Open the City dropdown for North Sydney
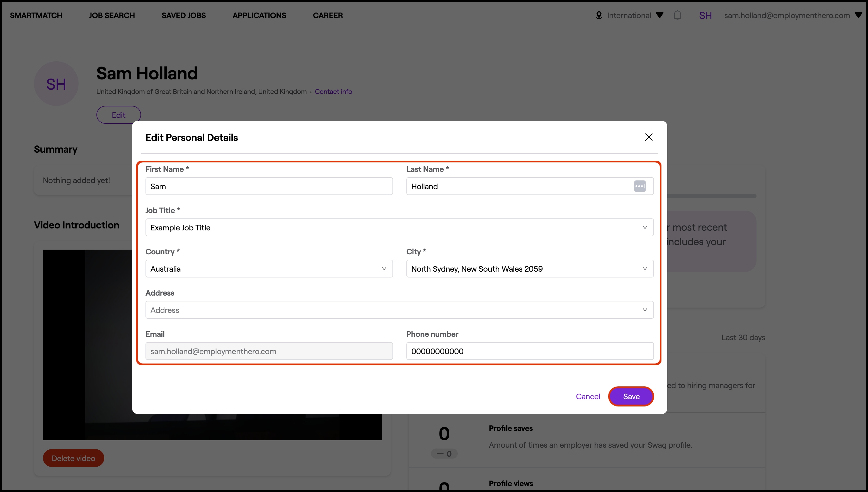 pos(529,269)
